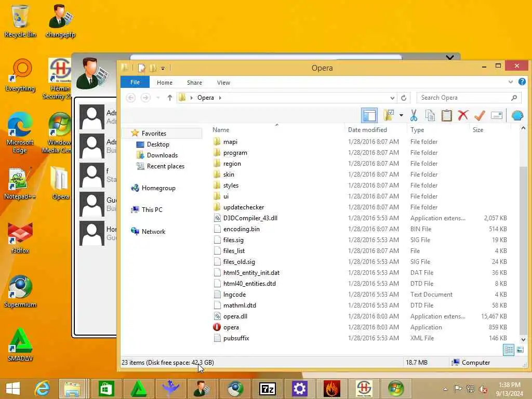Open 7-Zip from the taskbar

click(x=268, y=389)
